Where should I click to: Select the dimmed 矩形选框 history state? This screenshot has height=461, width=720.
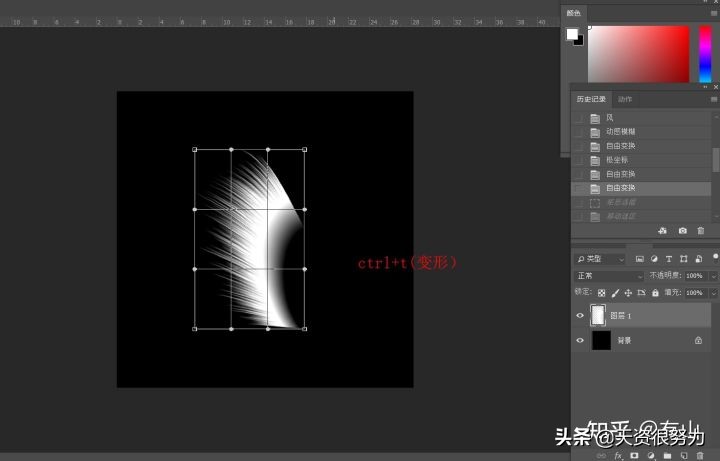pos(641,202)
